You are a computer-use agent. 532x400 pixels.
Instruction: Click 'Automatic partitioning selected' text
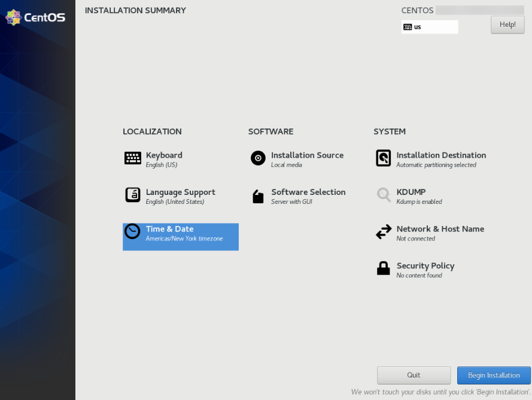click(436, 165)
